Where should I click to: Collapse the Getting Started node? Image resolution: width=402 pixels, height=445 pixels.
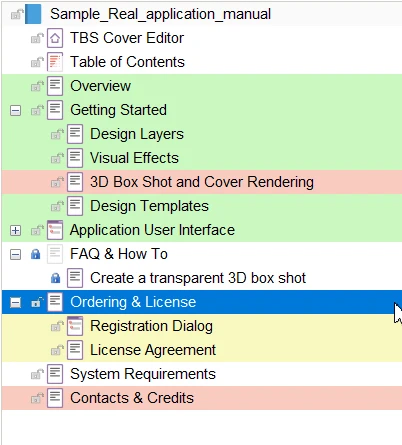click(x=15, y=110)
